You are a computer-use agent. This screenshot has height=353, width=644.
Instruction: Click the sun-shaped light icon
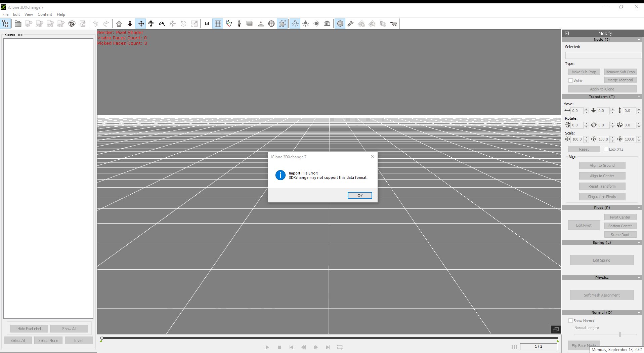[x=316, y=24]
